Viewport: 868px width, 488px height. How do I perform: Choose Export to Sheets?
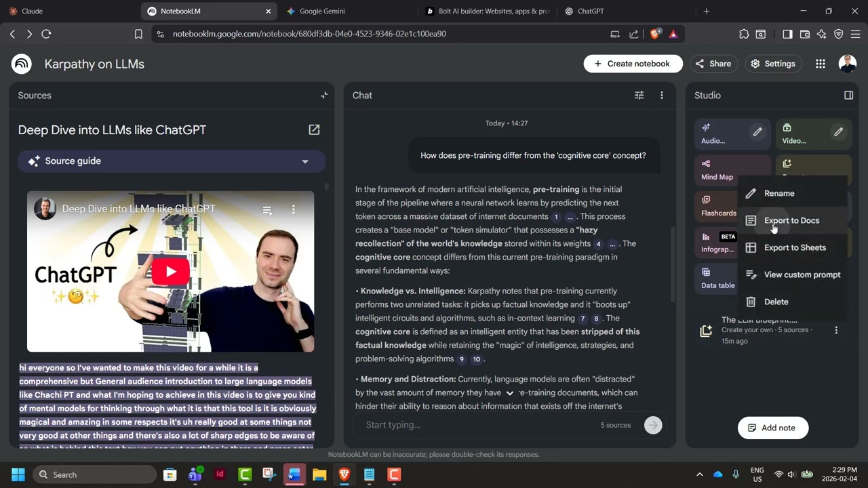[792, 247]
